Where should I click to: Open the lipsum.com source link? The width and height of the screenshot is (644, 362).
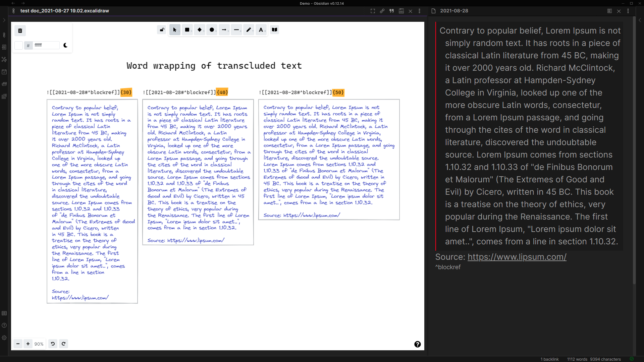517,257
